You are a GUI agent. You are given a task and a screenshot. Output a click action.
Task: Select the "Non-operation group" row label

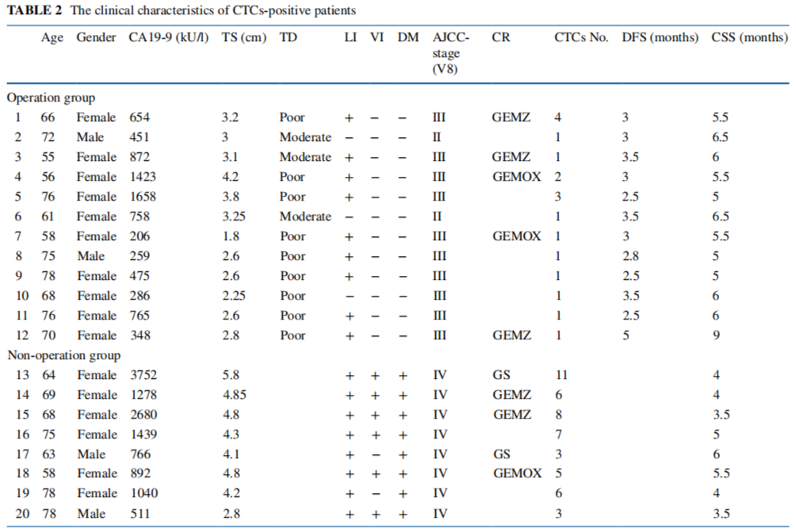coord(63,355)
